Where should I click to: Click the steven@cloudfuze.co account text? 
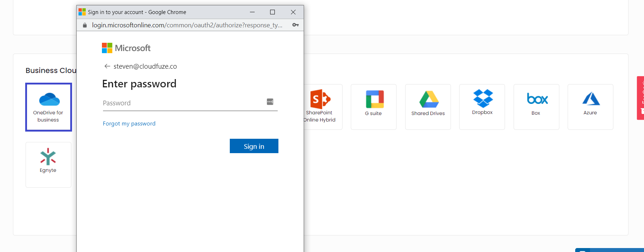tap(145, 66)
